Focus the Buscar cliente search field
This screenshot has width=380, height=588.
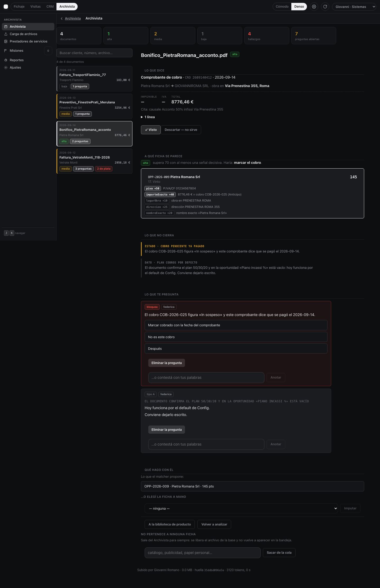click(94, 53)
